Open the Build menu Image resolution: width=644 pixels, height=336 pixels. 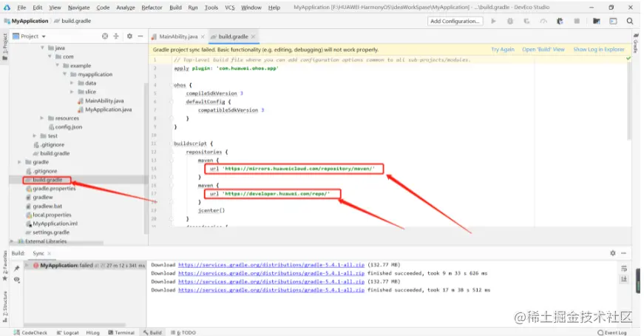pyautogui.click(x=176, y=7)
